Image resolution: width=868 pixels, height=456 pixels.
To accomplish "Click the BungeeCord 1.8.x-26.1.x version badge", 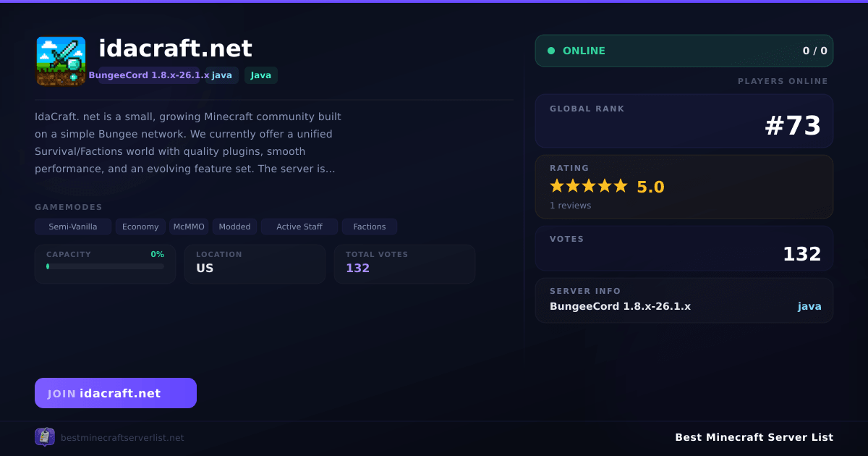I will point(149,75).
